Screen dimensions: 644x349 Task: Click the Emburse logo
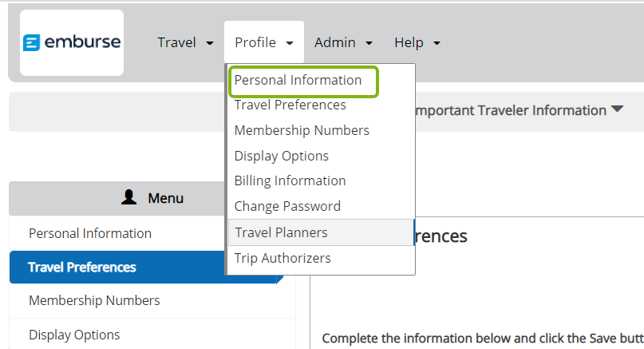tap(72, 43)
